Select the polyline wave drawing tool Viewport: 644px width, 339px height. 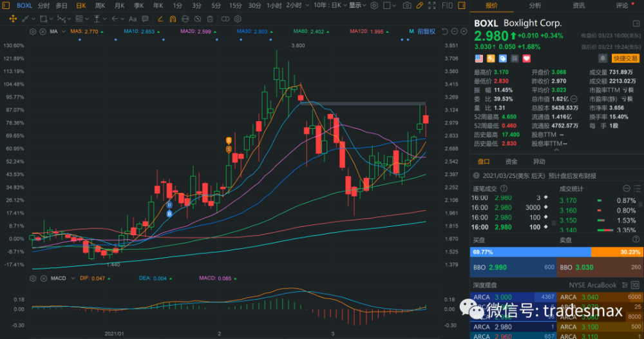(61, 19)
